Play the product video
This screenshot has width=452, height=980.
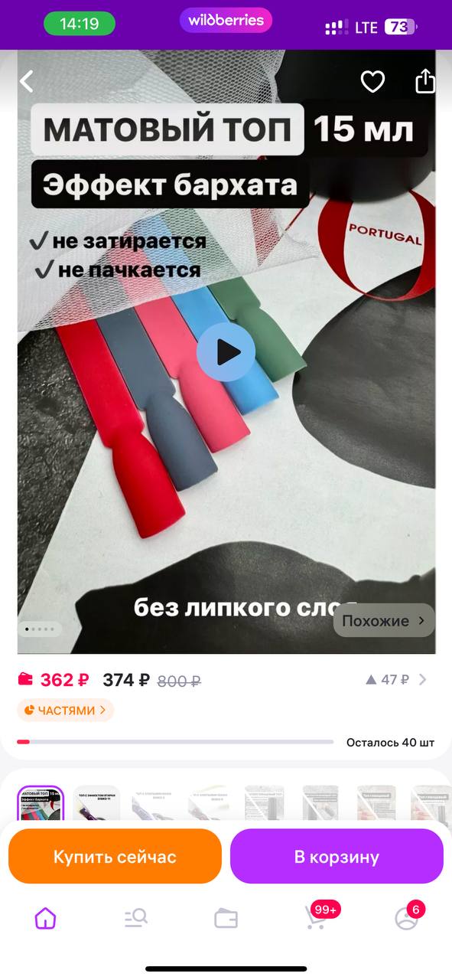point(226,352)
